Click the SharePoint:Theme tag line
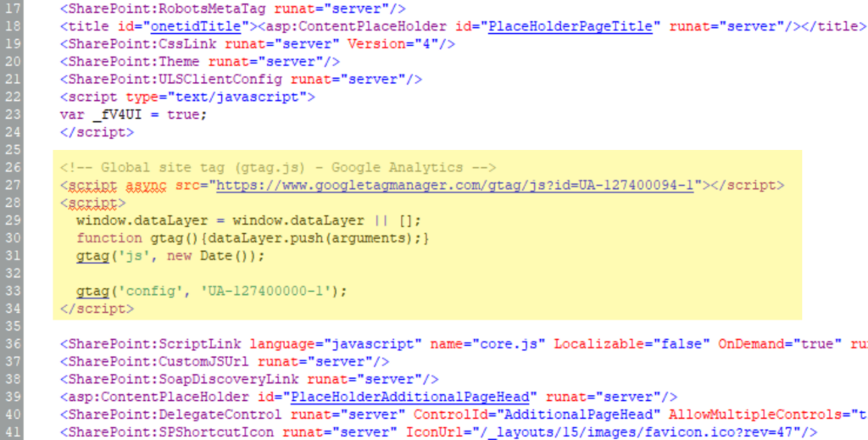The image size is (868, 440). coord(200,62)
